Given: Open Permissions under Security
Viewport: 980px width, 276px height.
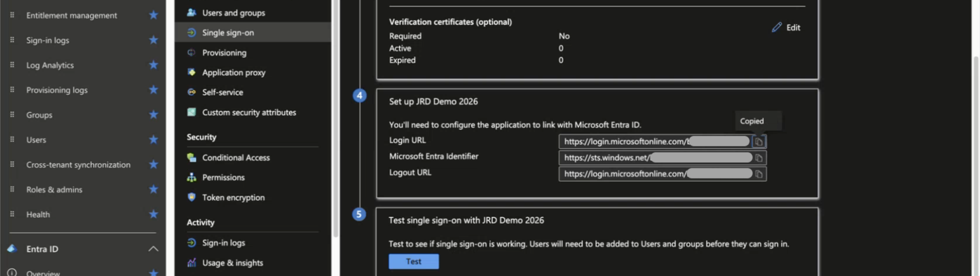Looking at the screenshot, I should [223, 178].
